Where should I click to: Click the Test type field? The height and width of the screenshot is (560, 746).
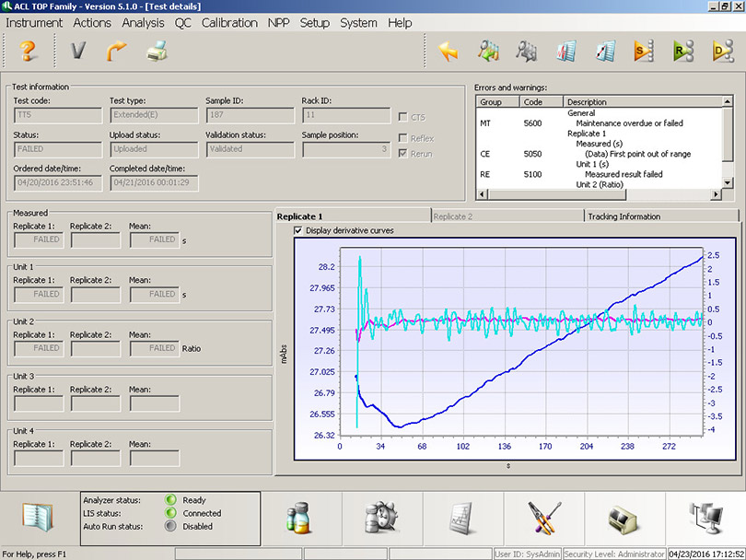click(154, 115)
